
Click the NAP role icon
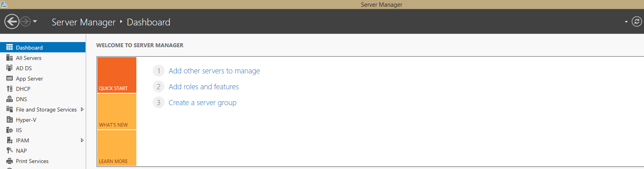(x=10, y=150)
